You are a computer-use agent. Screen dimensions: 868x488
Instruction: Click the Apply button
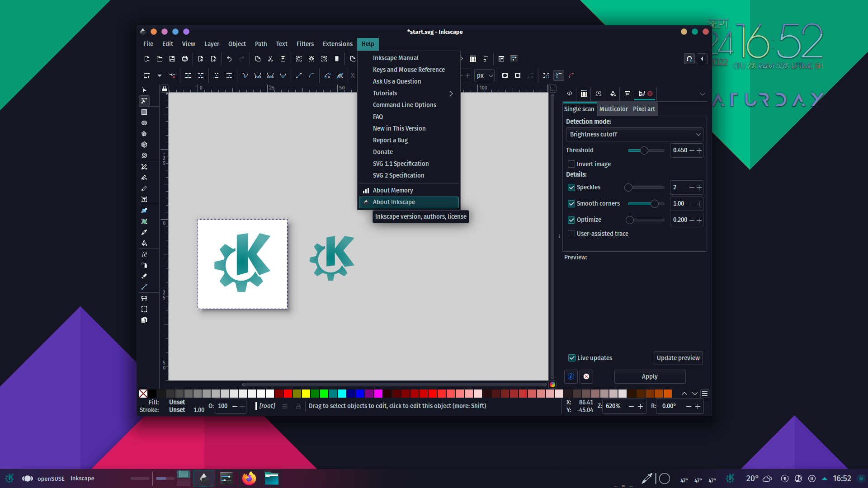tap(650, 376)
